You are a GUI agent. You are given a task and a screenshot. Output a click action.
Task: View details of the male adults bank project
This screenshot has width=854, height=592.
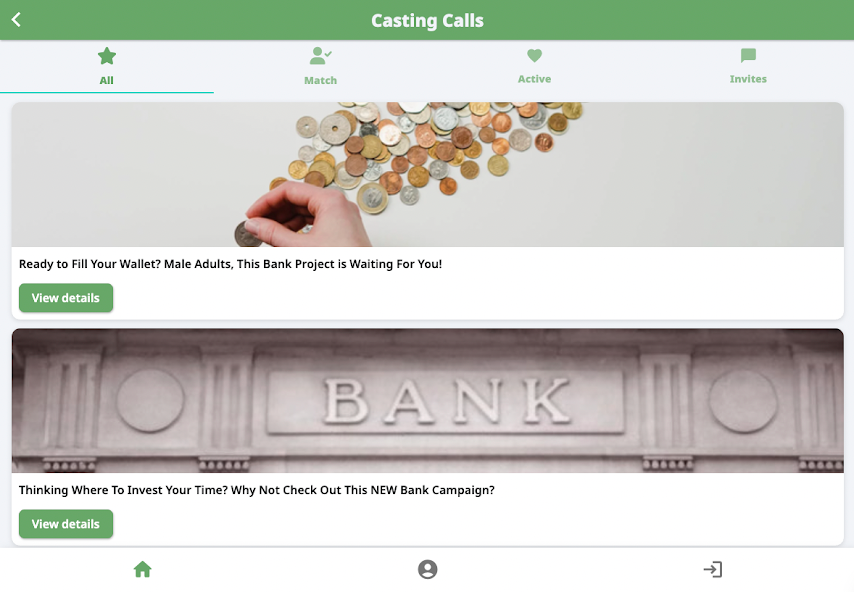point(66,298)
